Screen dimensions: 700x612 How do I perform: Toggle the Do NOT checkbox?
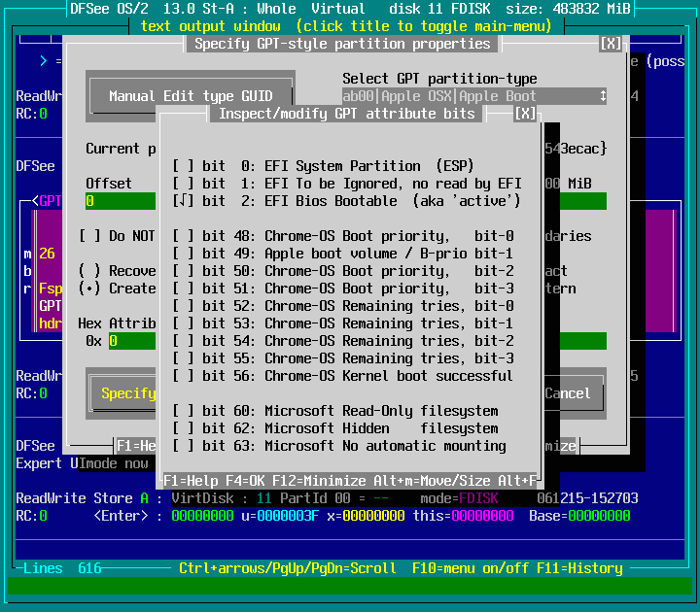[89, 236]
